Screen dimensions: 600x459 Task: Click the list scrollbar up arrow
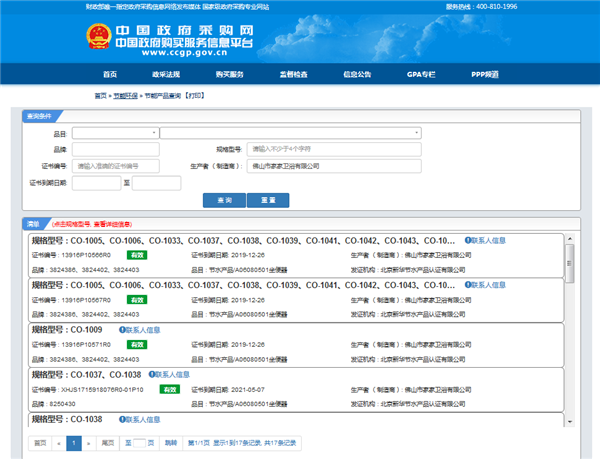pos(570,239)
